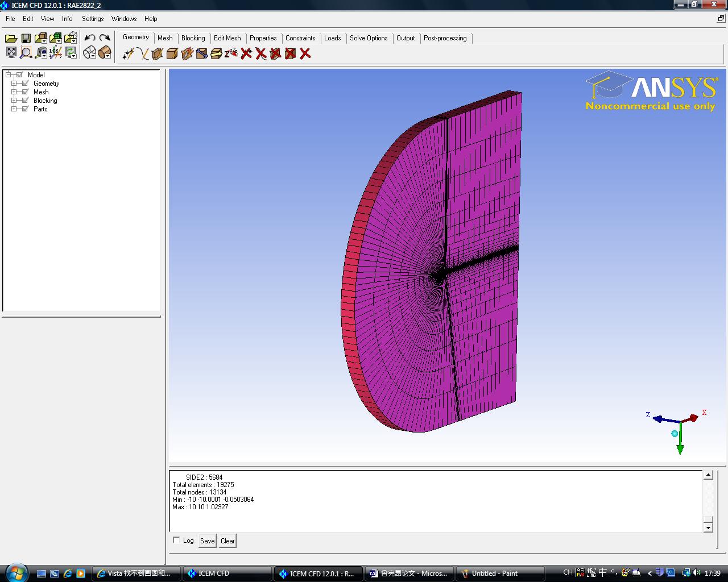Toggle the Blocking visibility checkbox in tree
Image resolution: width=728 pixels, height=582 pixels.
coord(24,101)
